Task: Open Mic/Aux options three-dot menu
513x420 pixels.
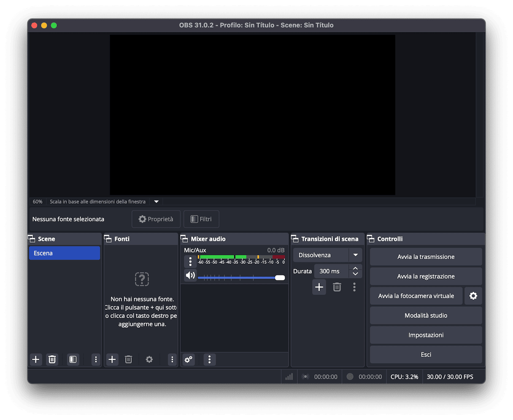Action: (x=190, y=261)
